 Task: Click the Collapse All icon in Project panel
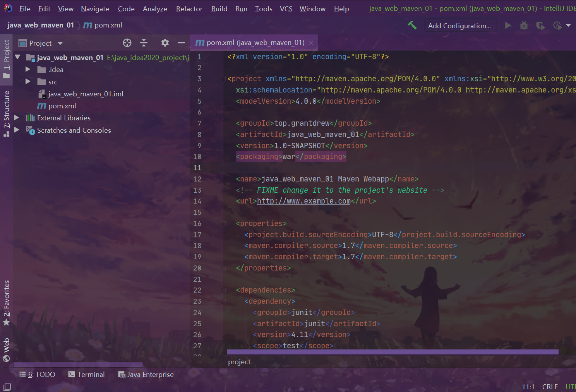coord(144,43)
